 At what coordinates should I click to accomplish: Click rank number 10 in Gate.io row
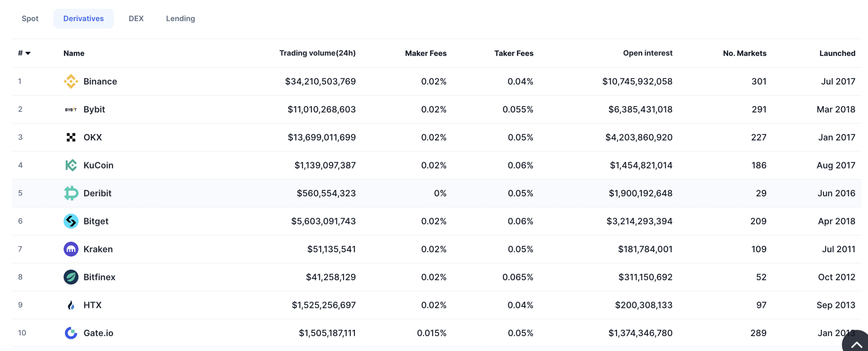click(x=22, y=333)
